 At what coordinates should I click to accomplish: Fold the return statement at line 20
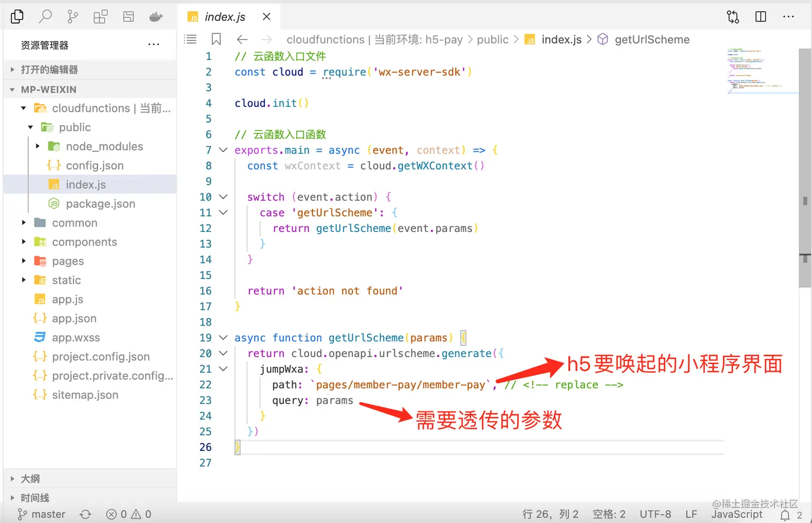point(223,353)
